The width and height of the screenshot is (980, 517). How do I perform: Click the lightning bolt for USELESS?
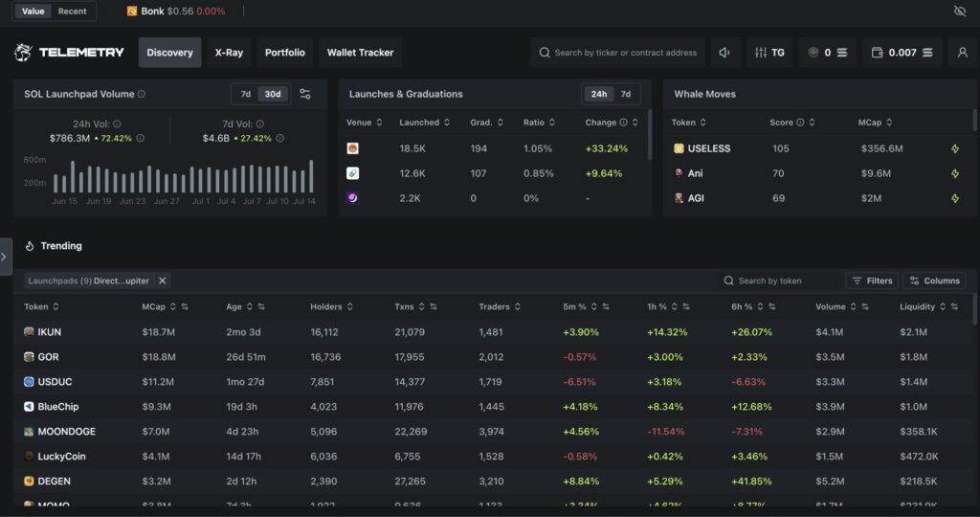click(955, 148)
